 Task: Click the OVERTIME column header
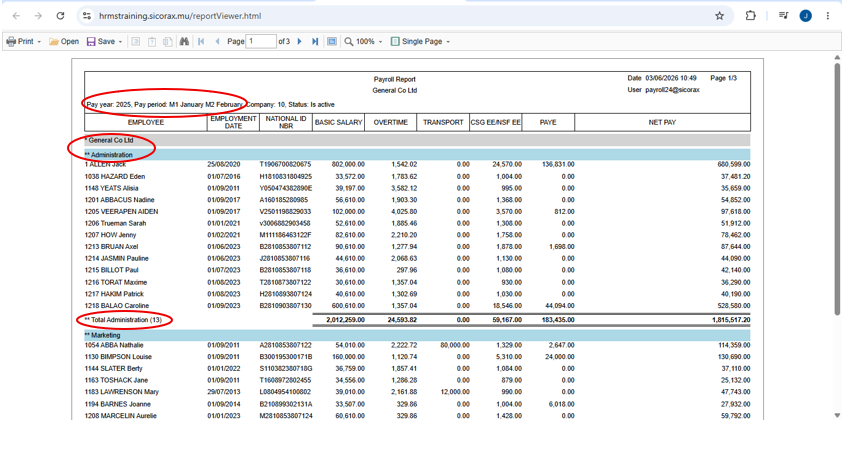pyautogui.click(x=391, y=122)
